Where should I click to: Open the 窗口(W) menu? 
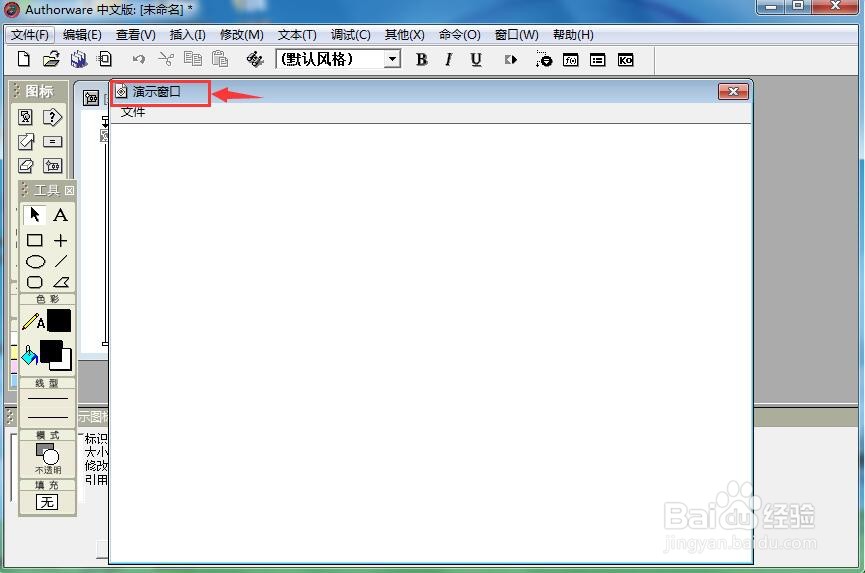coord(516,35)
